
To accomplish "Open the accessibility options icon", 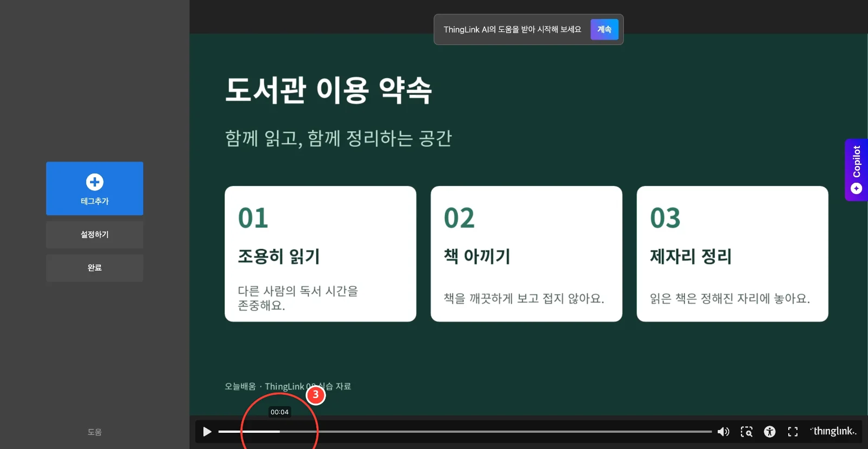I will (769, 432).
